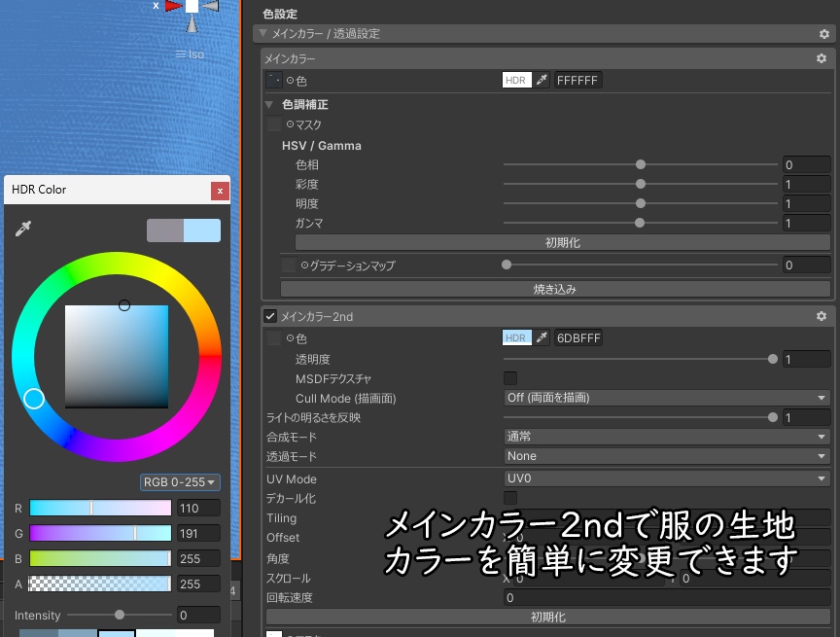
Task: Click 色相 slider handle
Action: pos(640,164)
